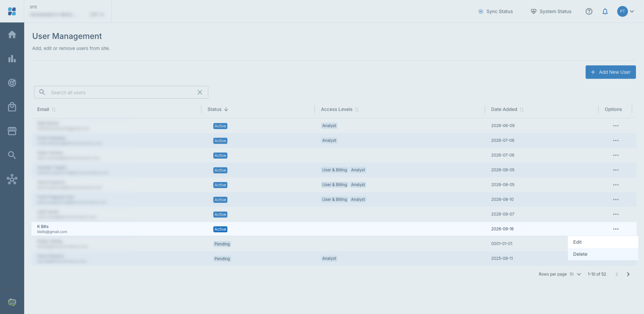The image size is (644, 314).
Task: Open the help question mark icon
Action: [x=589, y=12]
